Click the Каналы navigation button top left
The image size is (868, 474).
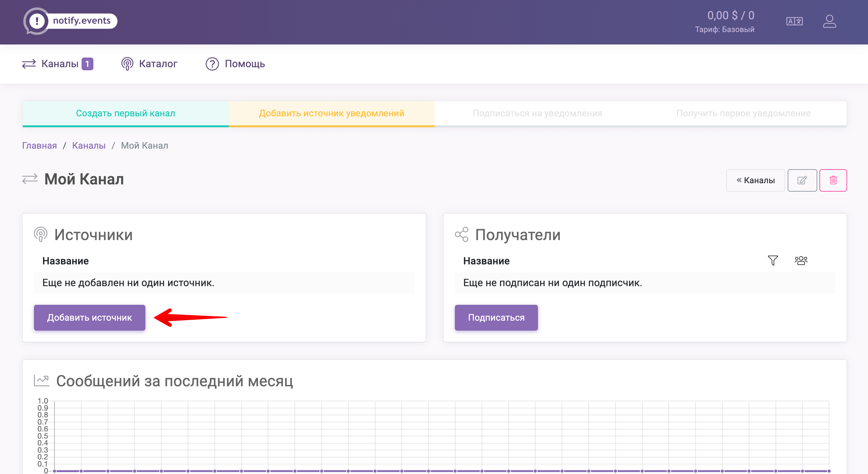(58, 64)
